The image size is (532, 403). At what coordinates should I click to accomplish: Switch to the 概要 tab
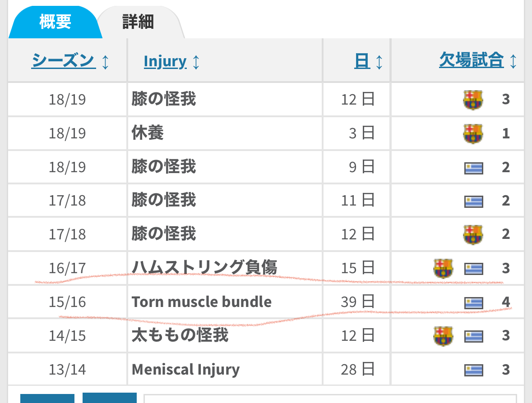(55, 22)
